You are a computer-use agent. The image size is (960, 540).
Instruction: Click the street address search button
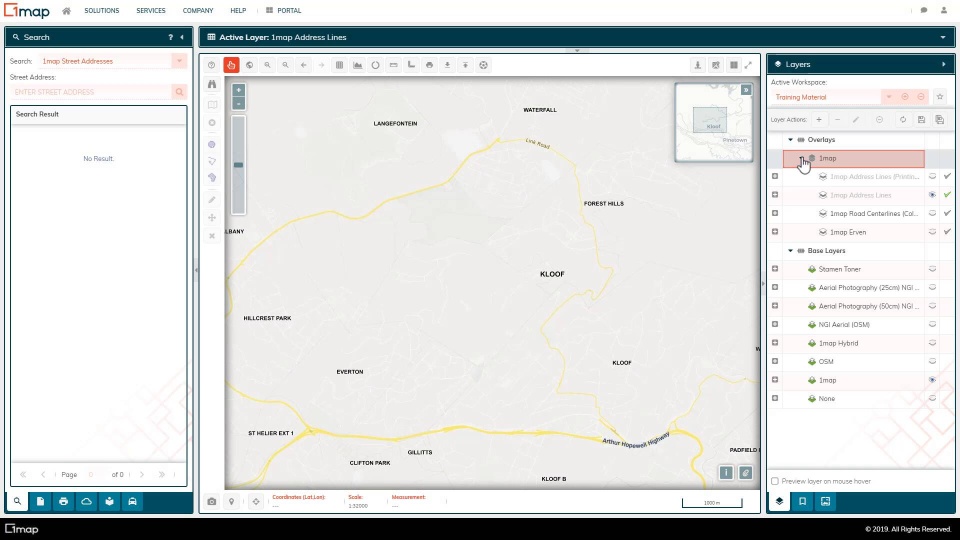tap(180, 92)
